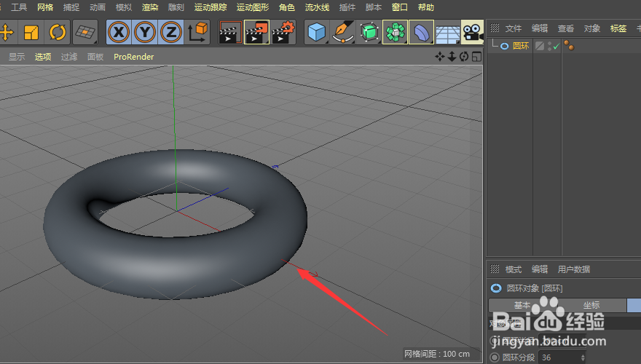Screen dimensions: 641x364
Task: Open the viewport 面板 menu
Action: coord(95,57)
